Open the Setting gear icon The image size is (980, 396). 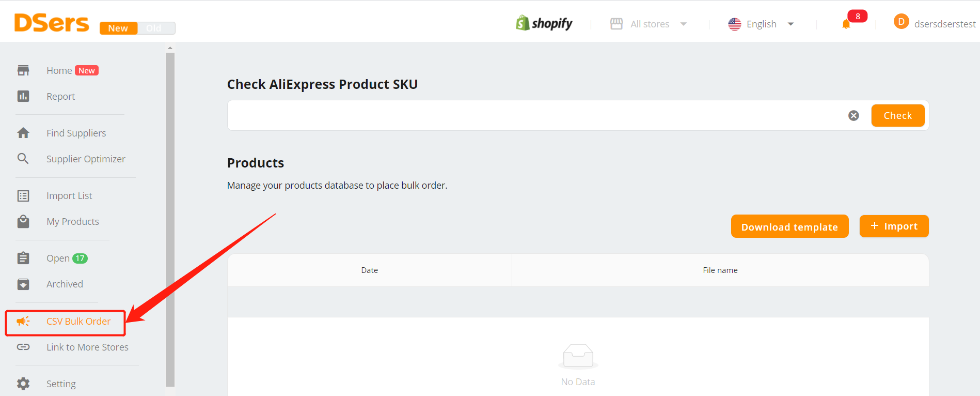click(23, 384)
